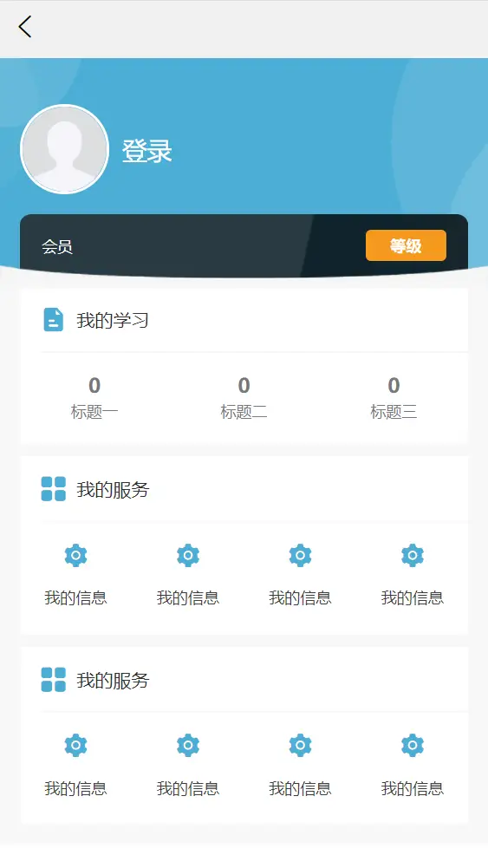Select the 标题二 count item
The width and height of the screenshot is (488, 868).
[x=244, y=397]
